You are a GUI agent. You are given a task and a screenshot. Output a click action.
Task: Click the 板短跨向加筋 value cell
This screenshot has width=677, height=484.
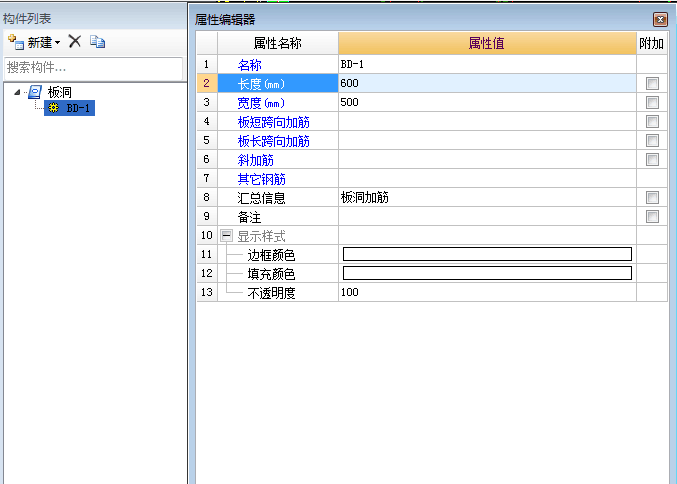pyautogui.click(x=487, y=121)
